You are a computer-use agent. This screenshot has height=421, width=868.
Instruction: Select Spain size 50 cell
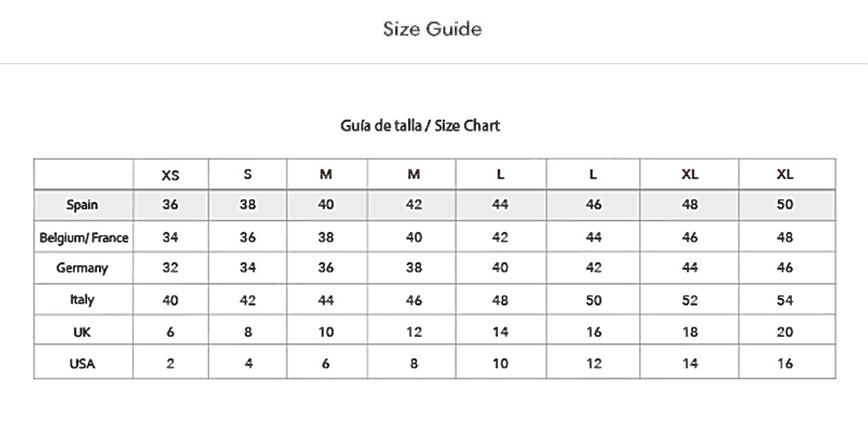[x=785, y=204]
